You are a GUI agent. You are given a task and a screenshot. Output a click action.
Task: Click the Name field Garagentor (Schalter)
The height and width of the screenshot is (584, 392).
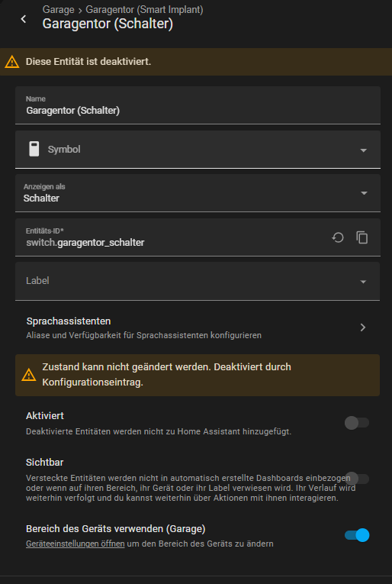(198, 105)
